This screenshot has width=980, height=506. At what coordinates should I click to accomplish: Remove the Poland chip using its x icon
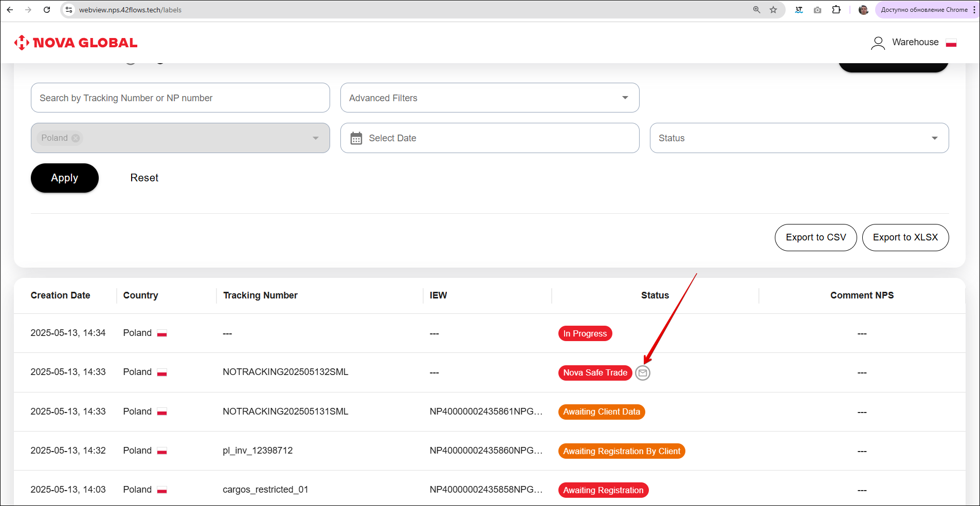[x=76, y=138]
